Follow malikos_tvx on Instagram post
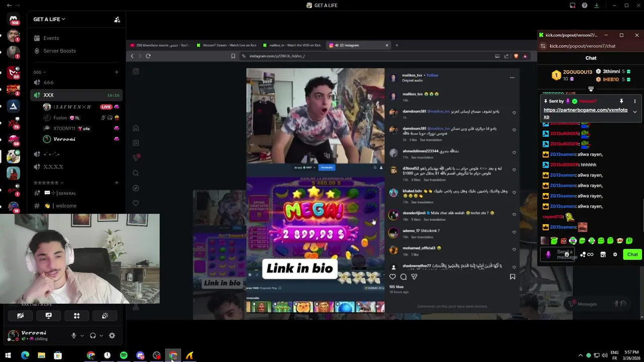644x362 pixels. click(432, 75)
